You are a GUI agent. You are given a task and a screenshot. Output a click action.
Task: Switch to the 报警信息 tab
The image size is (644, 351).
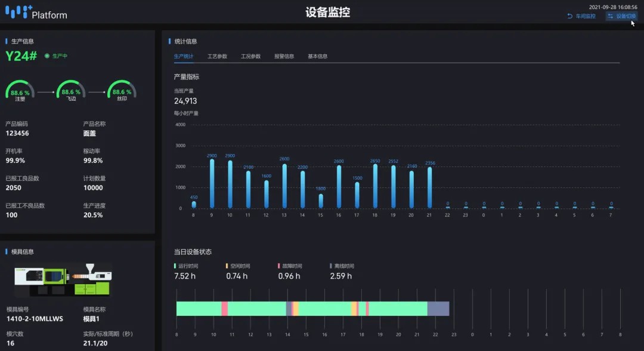point(284,56)
